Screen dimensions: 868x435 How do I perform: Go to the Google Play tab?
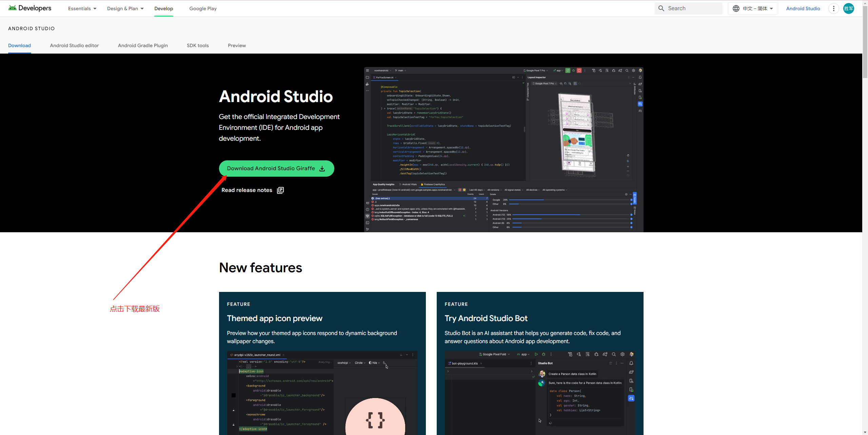(203, 8)
